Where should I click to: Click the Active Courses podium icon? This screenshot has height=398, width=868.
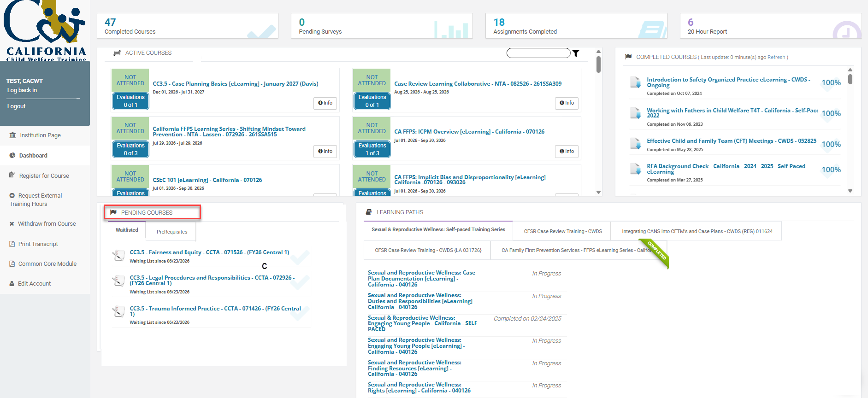[117, 53]
